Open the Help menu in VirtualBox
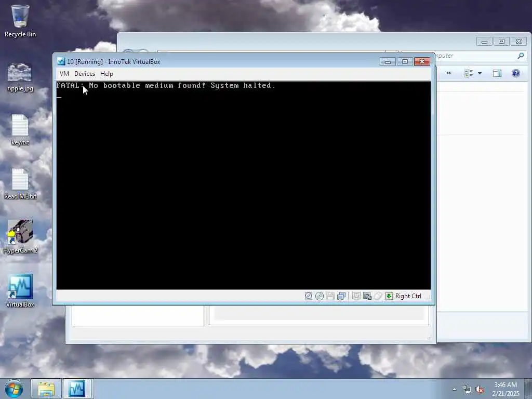This screenshot has width=532, height=399. point(107,74)
